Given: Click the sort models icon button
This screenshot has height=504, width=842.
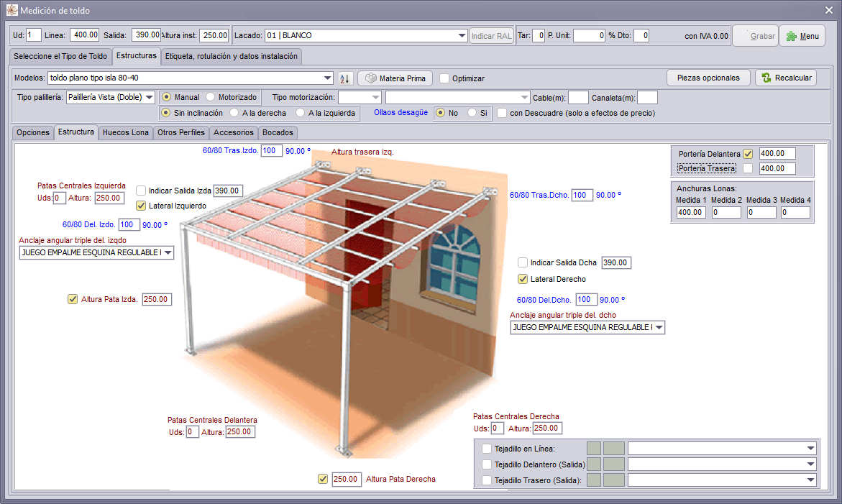Looking at the screenshot, I should [x=344, y=78].
